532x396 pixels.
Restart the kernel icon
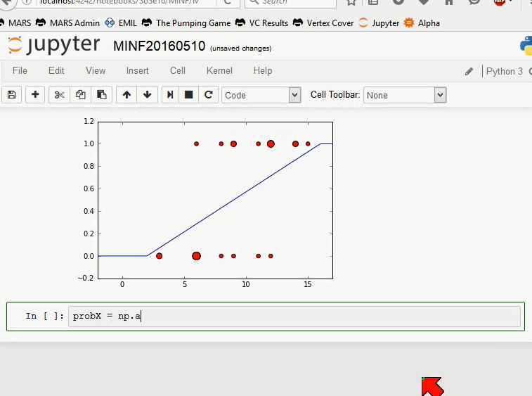tap(208, 95)
